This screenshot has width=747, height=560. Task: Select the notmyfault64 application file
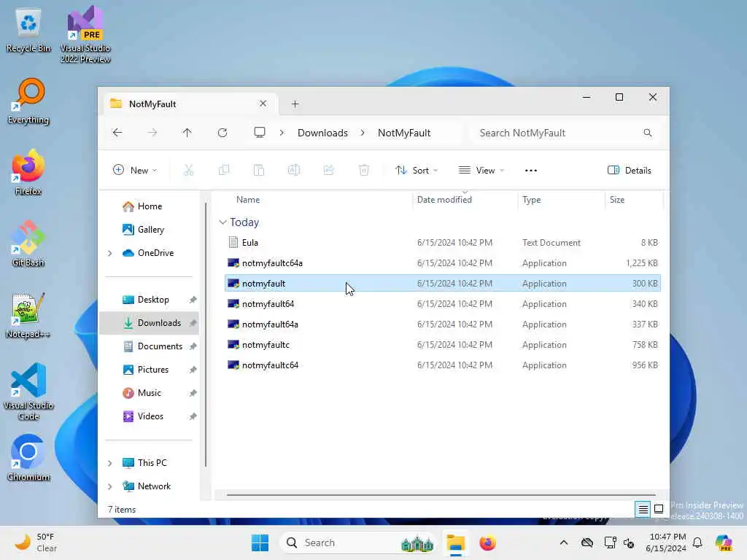pyautogui.click(x=443, y=304)
